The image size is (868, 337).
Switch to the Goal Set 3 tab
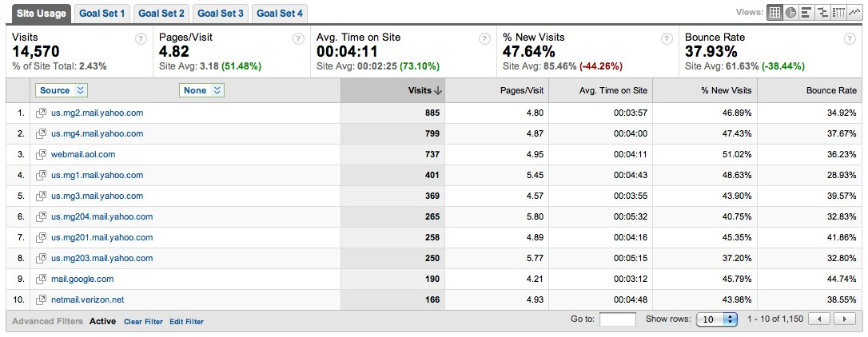pos(220,14)
